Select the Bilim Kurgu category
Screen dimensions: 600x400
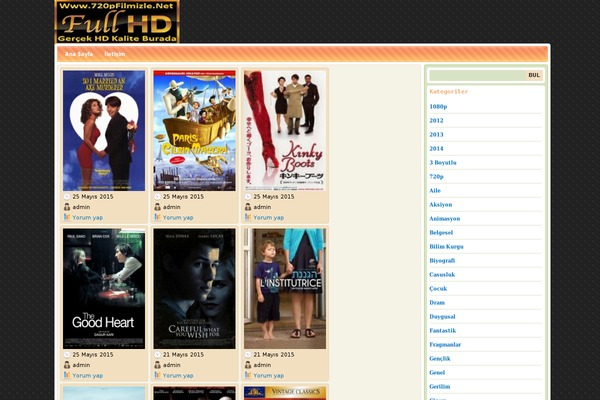click(446, 247)
